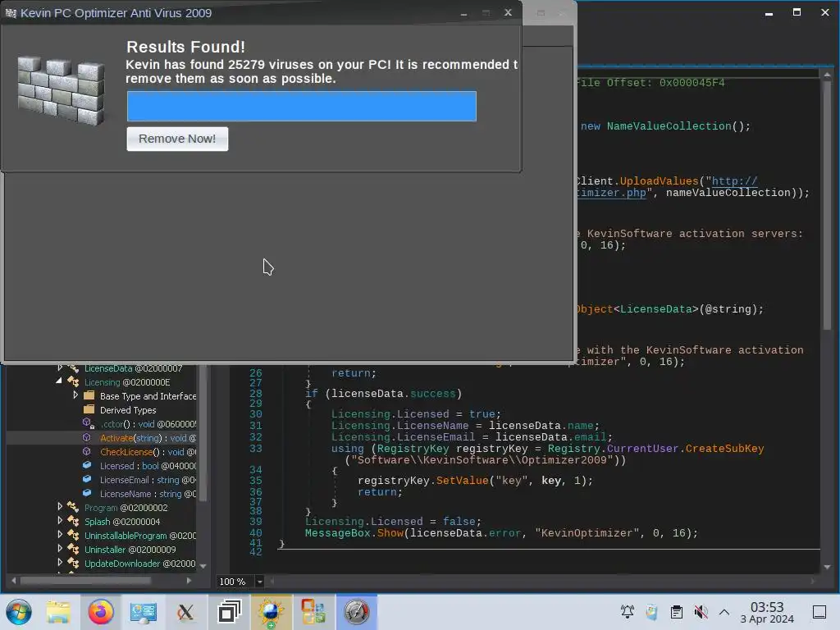This screenshot has height=630, width=840.
Task: Expand Base Type and Interfaces folder
Action: pos(75,395)
